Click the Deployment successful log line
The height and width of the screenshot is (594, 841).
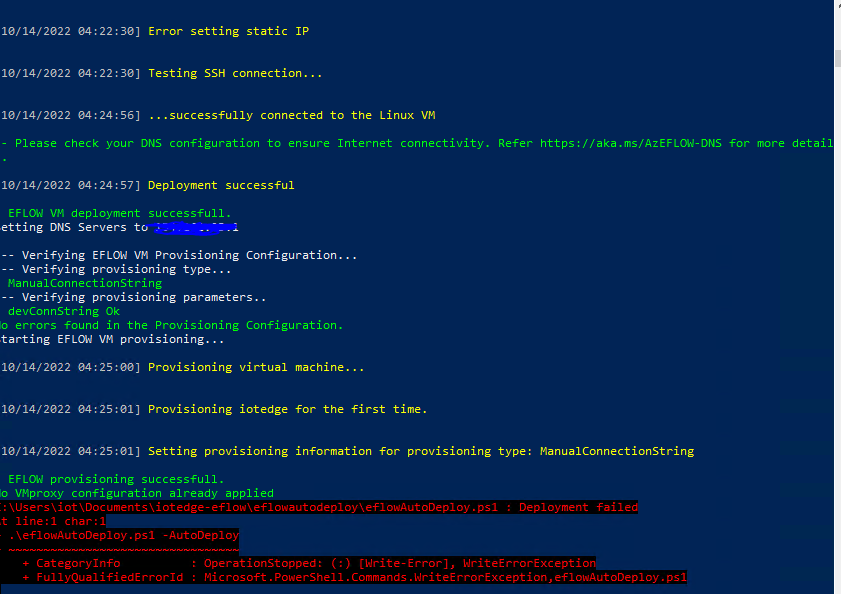click(x=220, y=185)
